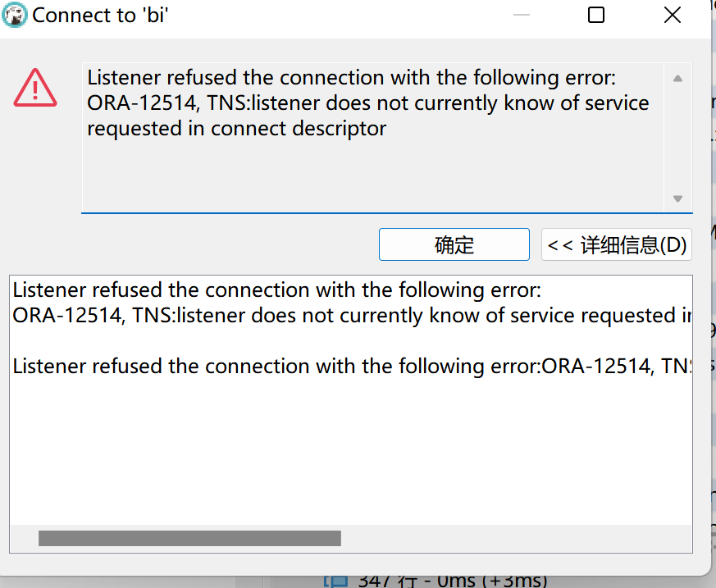Collapse details using << 详细信息(D)
The height and width of the screenshot is (588, 716).
pyautogui.click(x=617, y=244)
